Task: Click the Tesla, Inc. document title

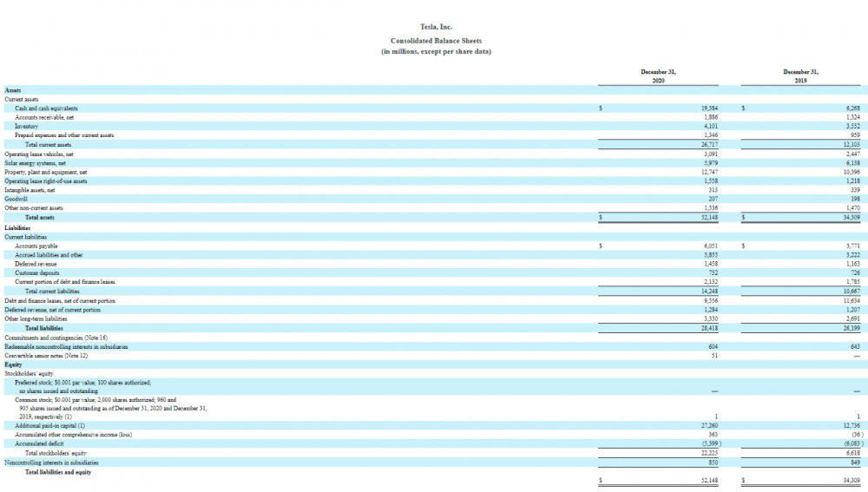Action: pos(435,28)
